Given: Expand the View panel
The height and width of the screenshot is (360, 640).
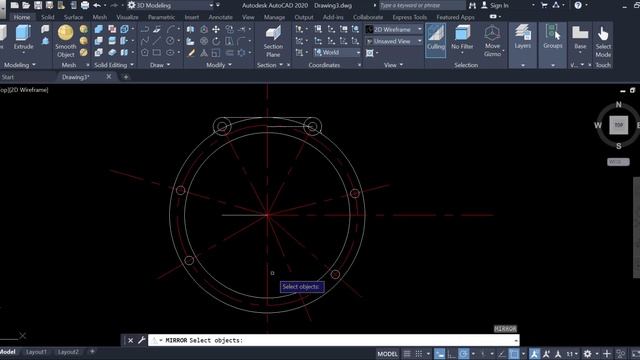Looking at the screenshot, I should 393,65.
